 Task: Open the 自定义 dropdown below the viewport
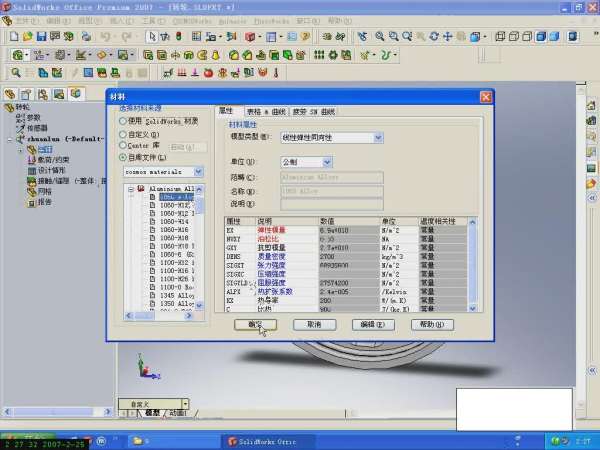coord(185,404)
